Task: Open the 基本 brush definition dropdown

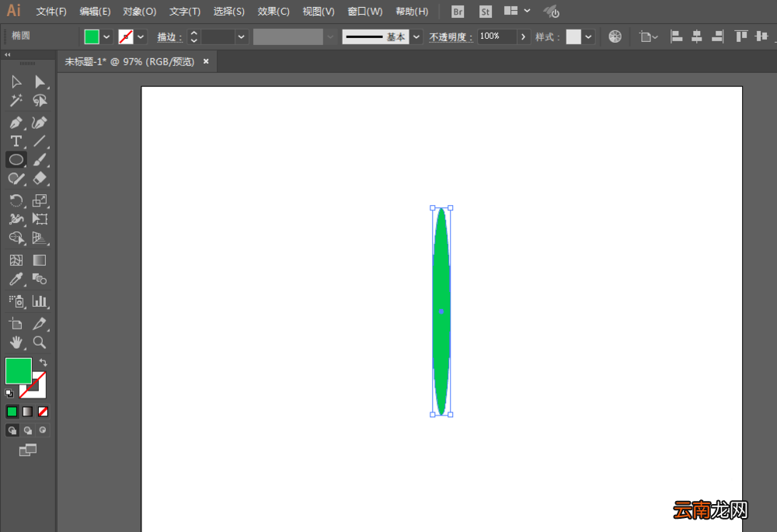Action: click(x=416, y=37)
